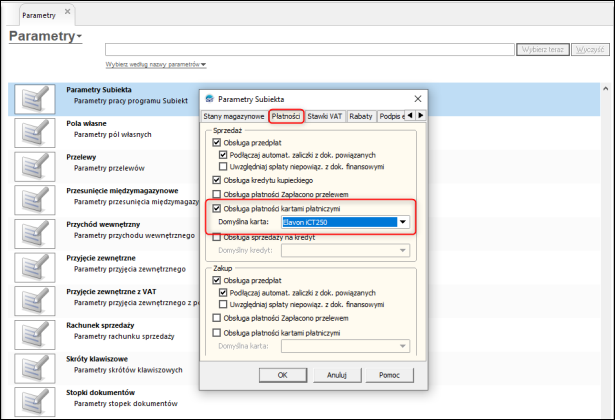Click the Wybierz teraz button
This screenshot has width=615, height=420.
click(x=543, y=49)
